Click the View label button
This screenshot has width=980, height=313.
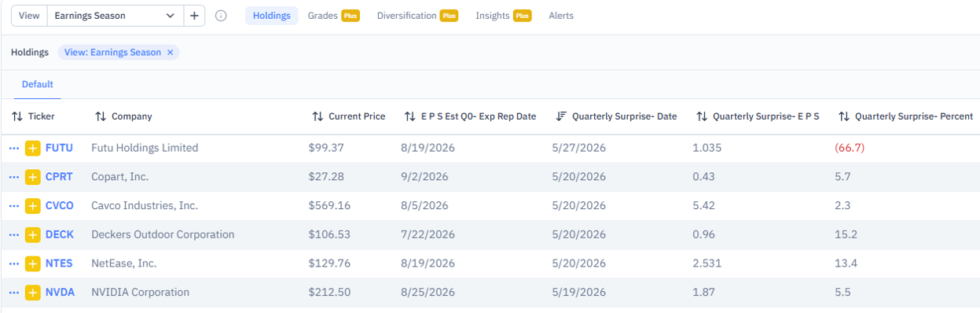[29, 16]
